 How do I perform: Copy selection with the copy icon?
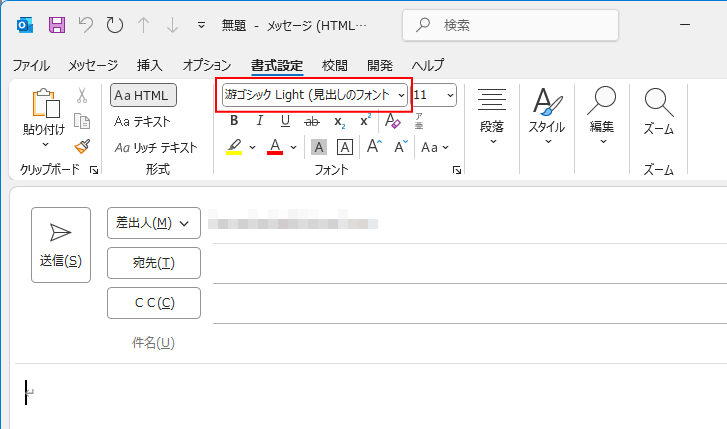pyautogui.click(x=82, y=122)
